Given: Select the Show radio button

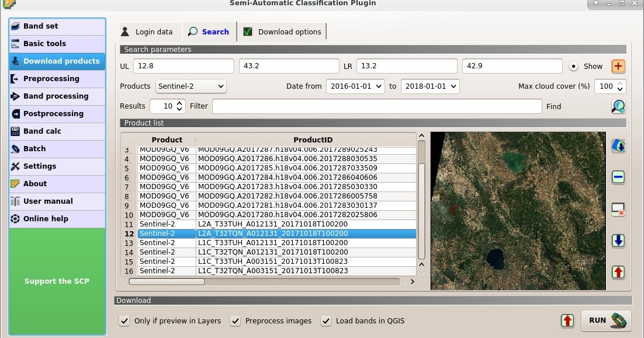Looking at the screenshot, I should click(573, 66).
